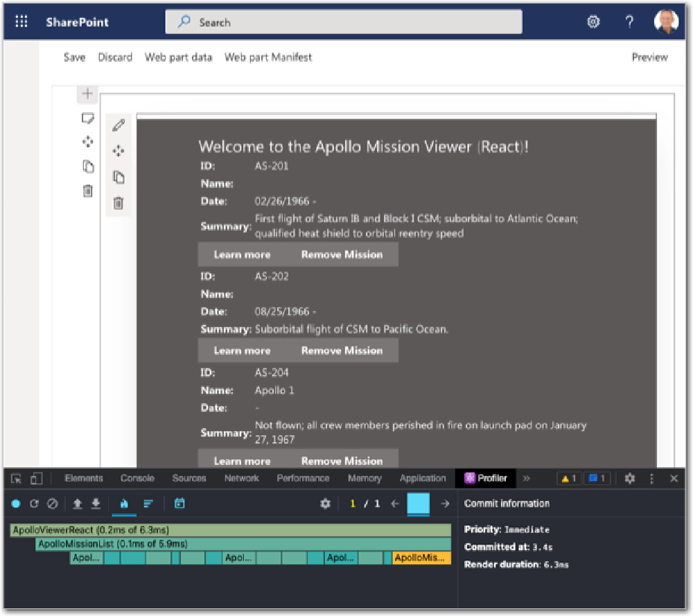Click Remove Mission for Apollo 1

click(x=341, y=461)
